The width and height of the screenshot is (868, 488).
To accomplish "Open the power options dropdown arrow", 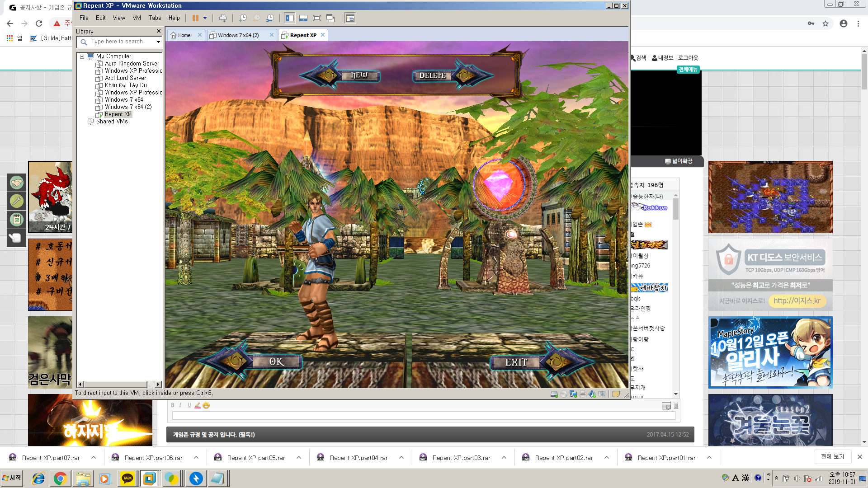I will 205,18.
